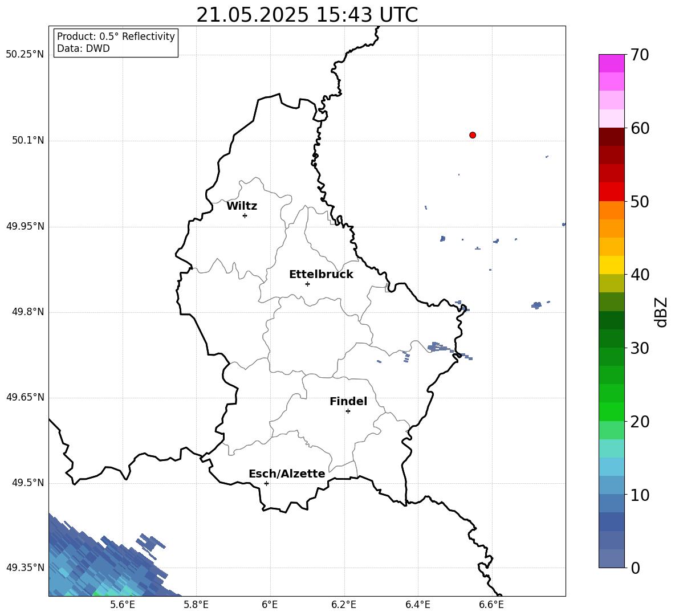The height and width of the screenshot is (616, 675).
Task: Click the 49.95°N latitude label
Action: pos(25,226)
